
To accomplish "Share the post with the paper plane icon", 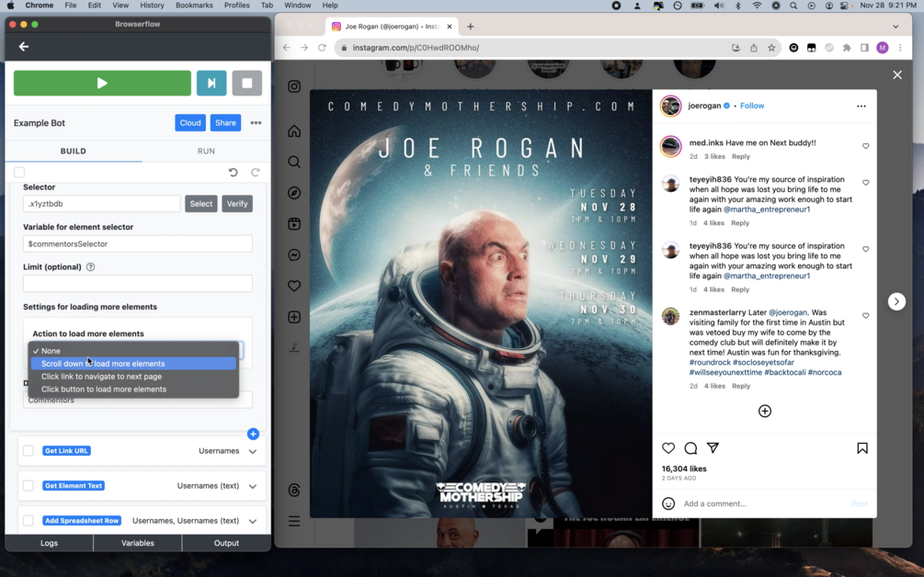I will pyautogui.click(x=713, y=448).
